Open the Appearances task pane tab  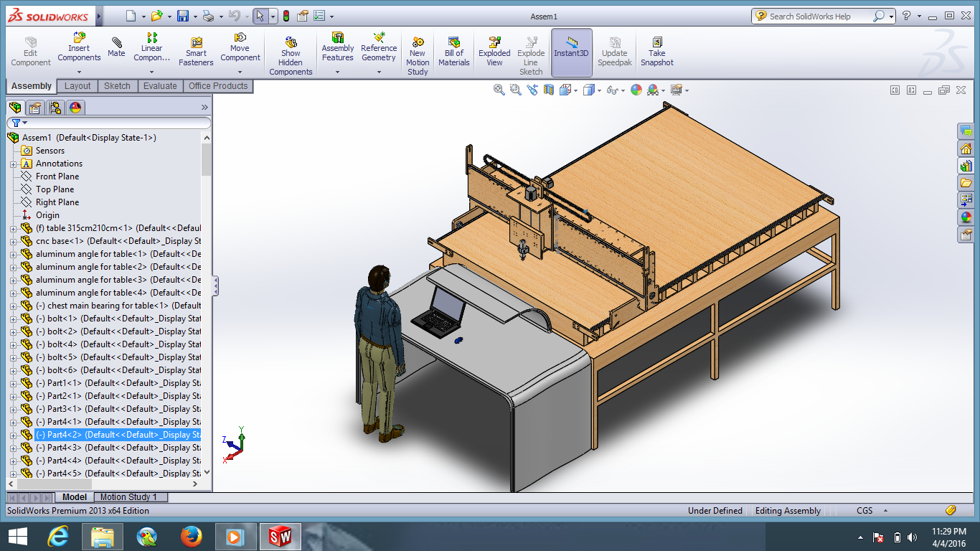966,217
